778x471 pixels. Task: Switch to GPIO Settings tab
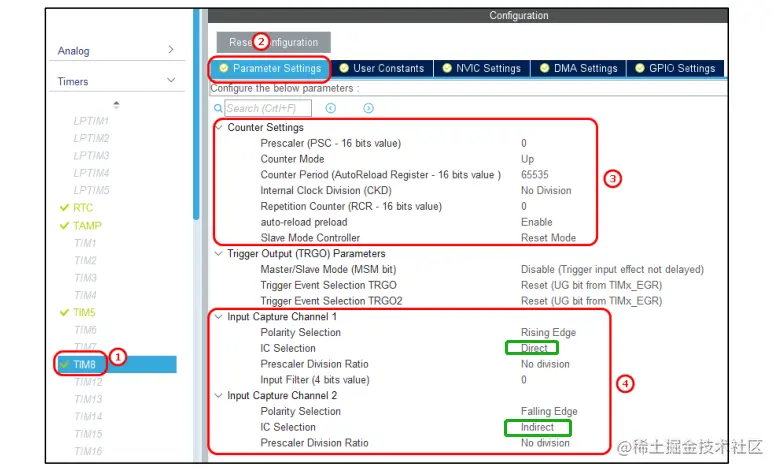pos(676,68)
